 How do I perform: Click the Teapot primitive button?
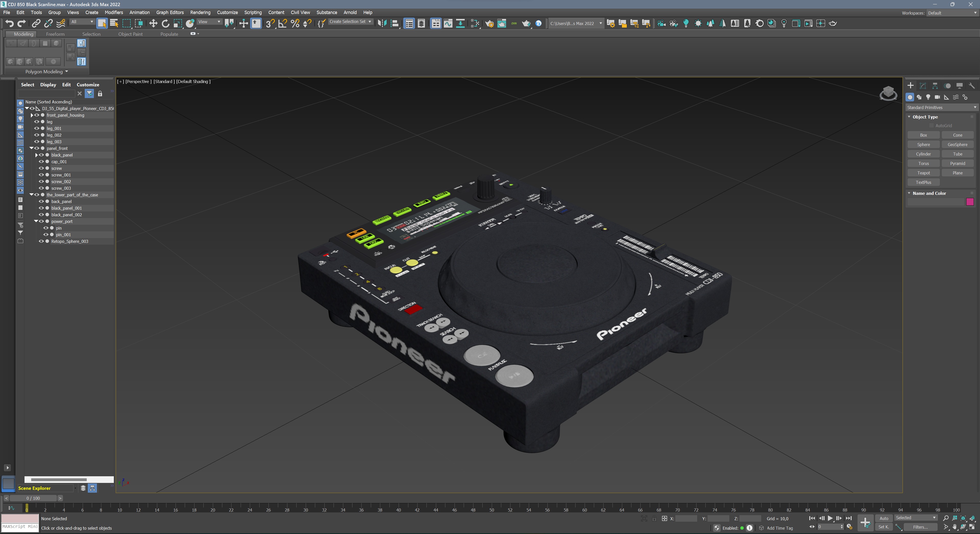[923, 173]
